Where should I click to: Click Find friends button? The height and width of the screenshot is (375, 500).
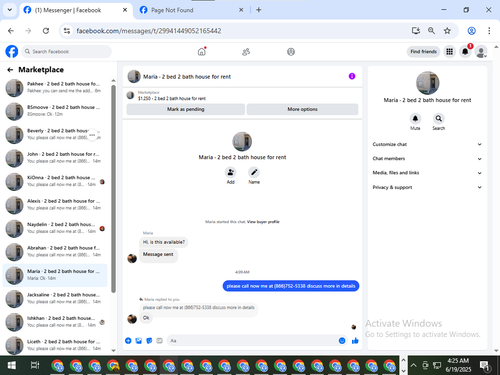point(423,52)
